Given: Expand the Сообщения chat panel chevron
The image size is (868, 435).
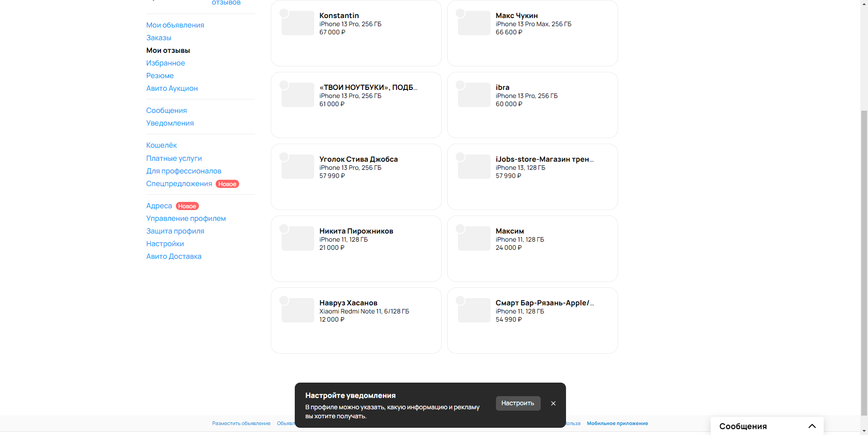Looking at the screenshot, I should (x=812, y=426).
